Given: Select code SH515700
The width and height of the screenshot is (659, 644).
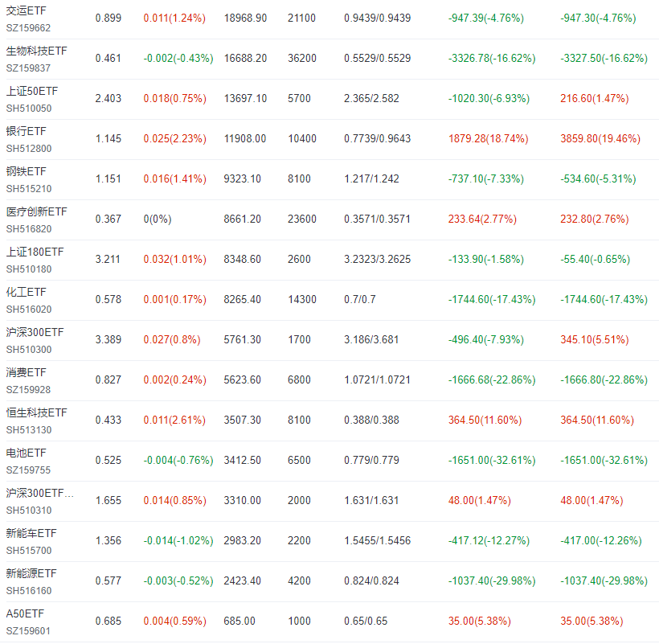Looking at the screenshot, I should click(x=29, y=551).
